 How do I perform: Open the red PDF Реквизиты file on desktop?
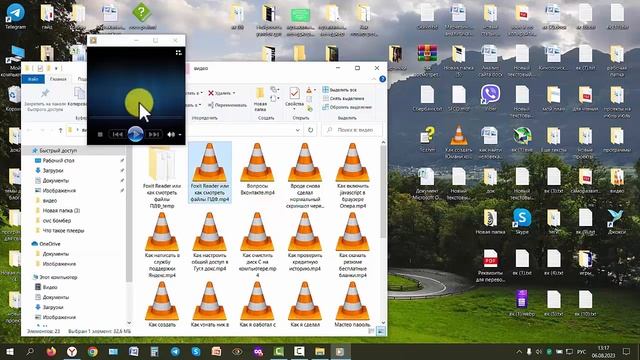[490, 265]
